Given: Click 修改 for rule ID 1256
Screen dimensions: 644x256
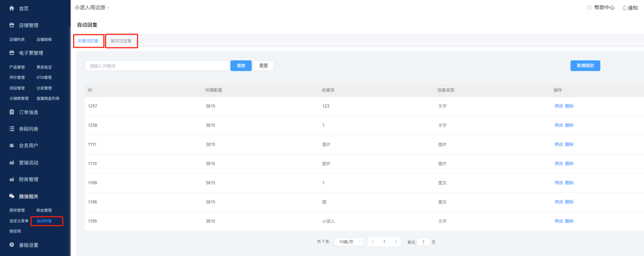Looking at the screenshot, I should pyautogui.click(x=559, y=125).
